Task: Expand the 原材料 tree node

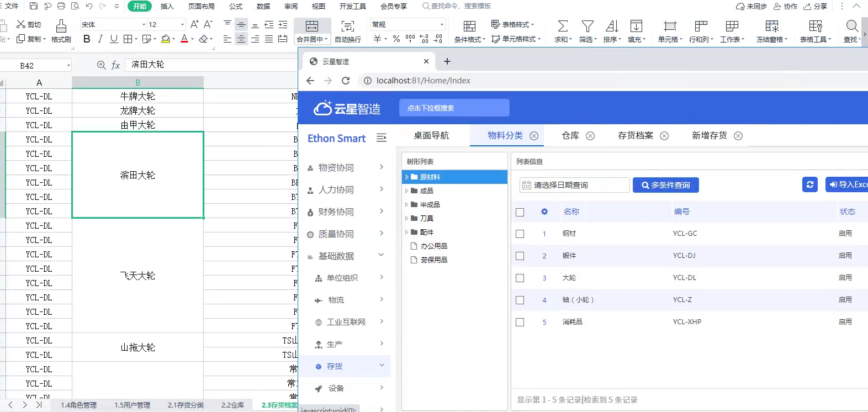Action: pyautogui.click(x=406, y=177)
